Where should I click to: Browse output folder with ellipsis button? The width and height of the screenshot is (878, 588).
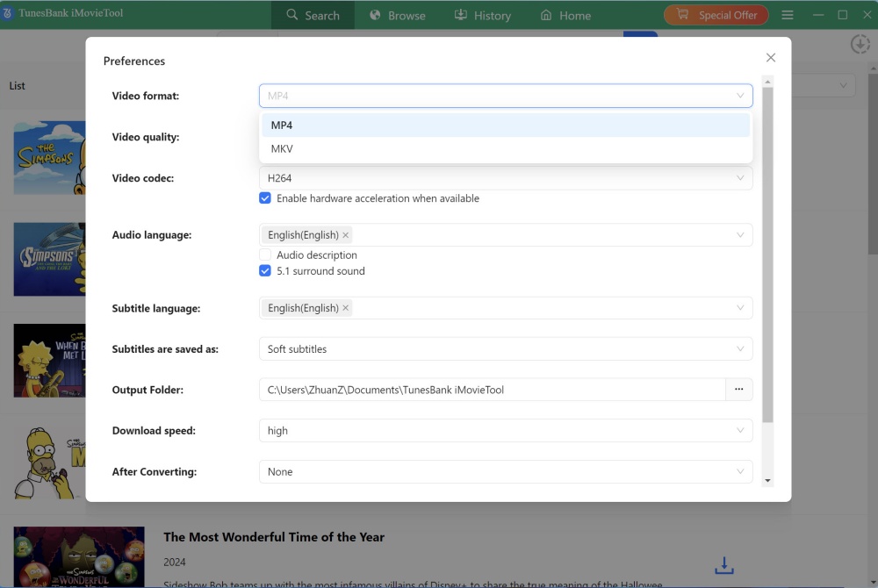pyautogui.click(x=739, y=390)
